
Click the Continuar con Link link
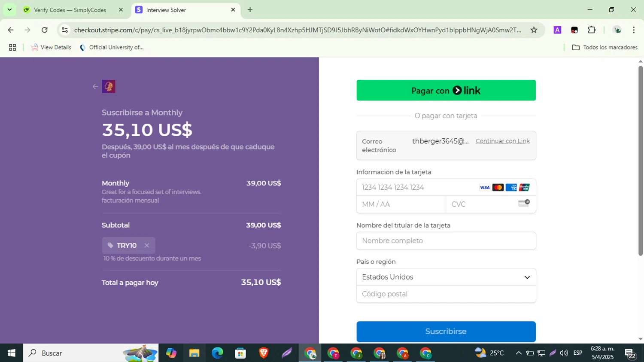click(503, 141)
